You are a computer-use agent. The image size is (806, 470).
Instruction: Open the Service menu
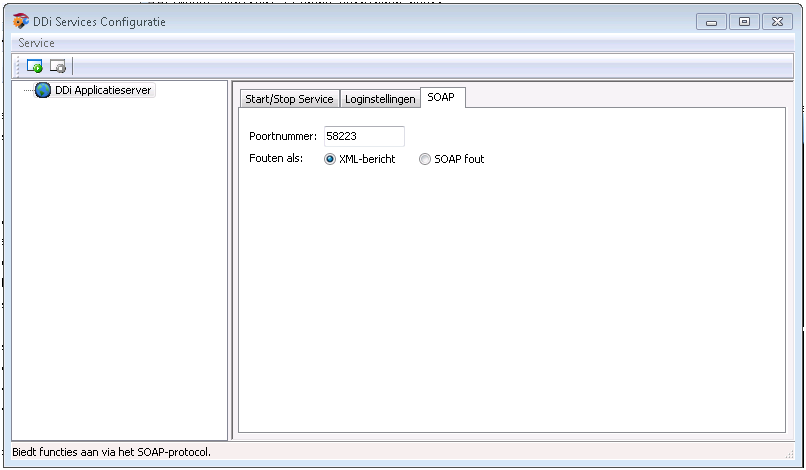[36, 43]
